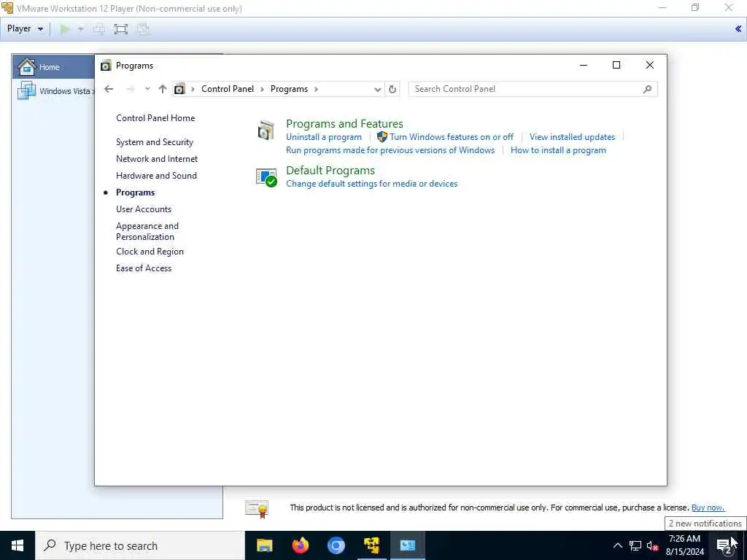Open the VMware Player menu dropdown
The width and height of the screenshot is (747, 560).
(x=26, y=28)
